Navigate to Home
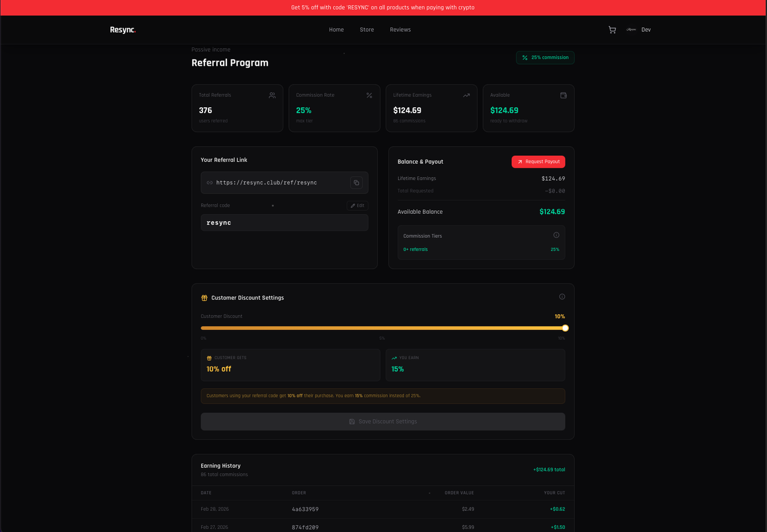Screen dimensions: 767x532 click(x=336, y=29)
